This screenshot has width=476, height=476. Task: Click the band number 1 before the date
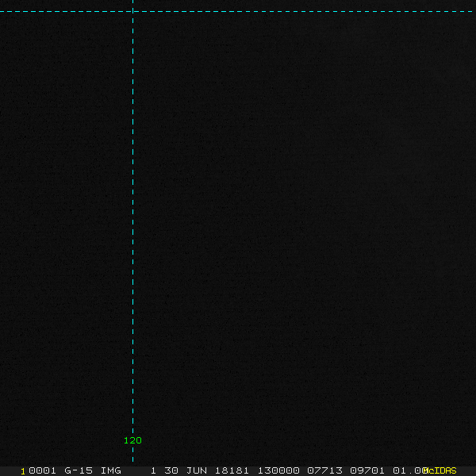coord(154,470)
